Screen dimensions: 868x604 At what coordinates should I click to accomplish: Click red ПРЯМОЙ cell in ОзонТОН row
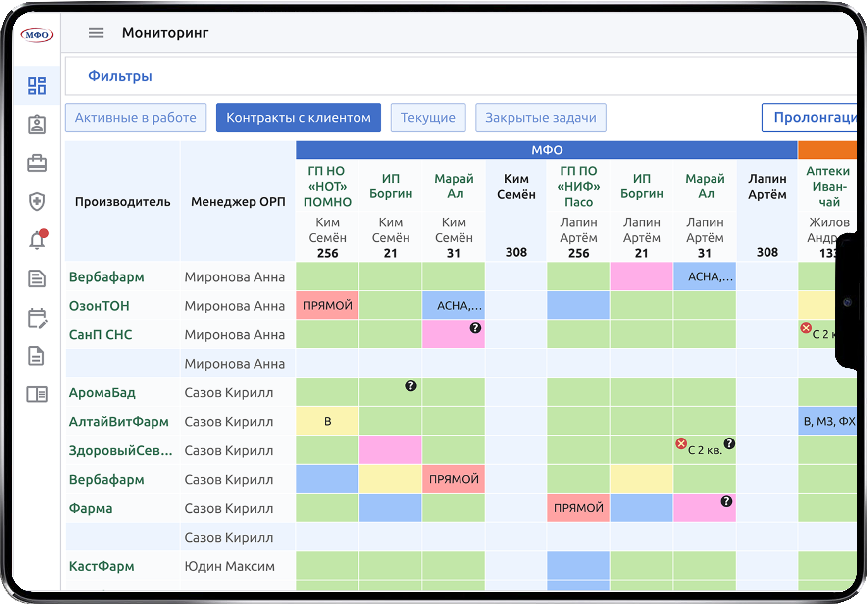pos(327,306)
